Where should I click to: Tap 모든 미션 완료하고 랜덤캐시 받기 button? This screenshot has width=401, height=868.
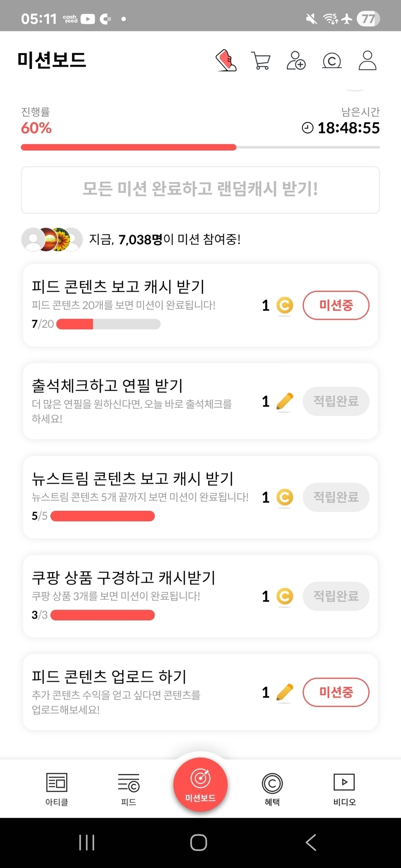coord(200,190)
